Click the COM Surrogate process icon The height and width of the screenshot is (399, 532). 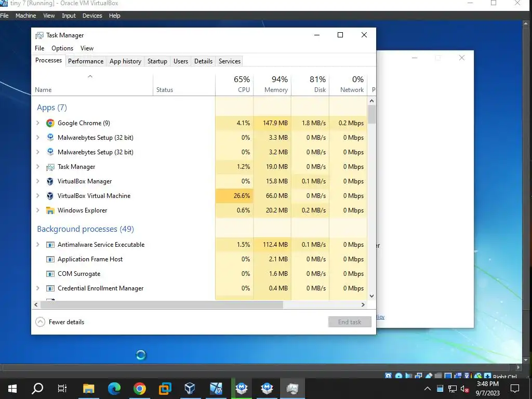coord(50,274)
